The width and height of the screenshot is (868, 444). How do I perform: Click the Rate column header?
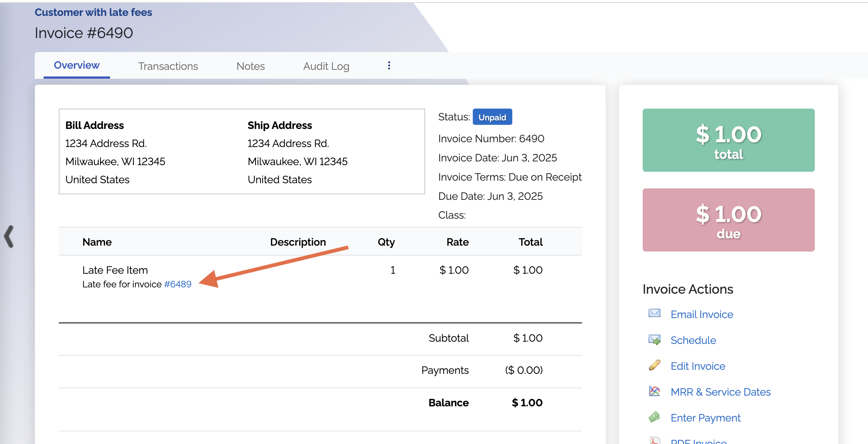pos(457,242)
